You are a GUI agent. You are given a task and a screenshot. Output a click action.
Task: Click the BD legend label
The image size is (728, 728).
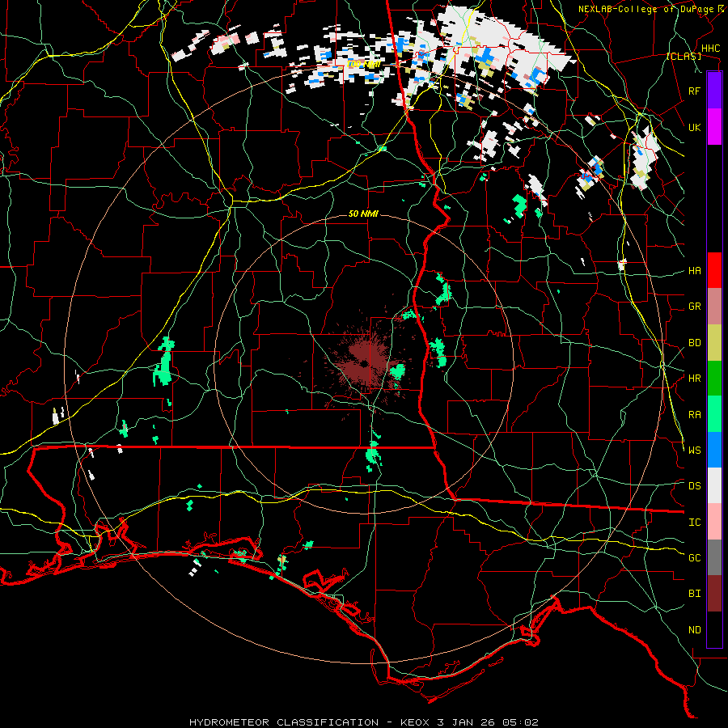(694, 343)
